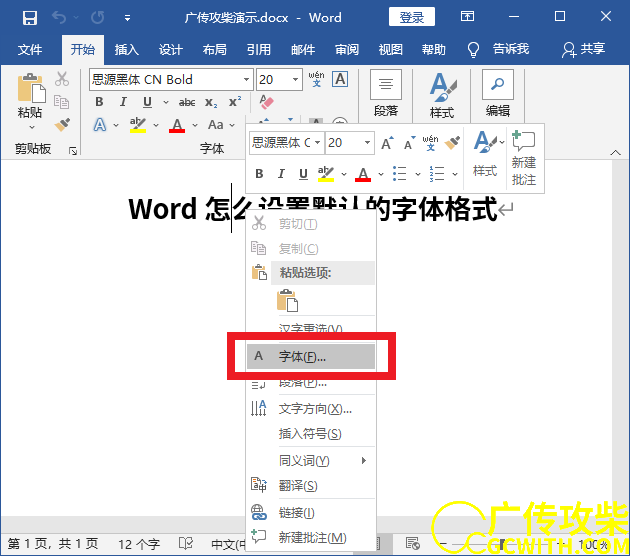Switch to the 设计 tab
This screenshot has height=556, width=630.
coord(171,49)
